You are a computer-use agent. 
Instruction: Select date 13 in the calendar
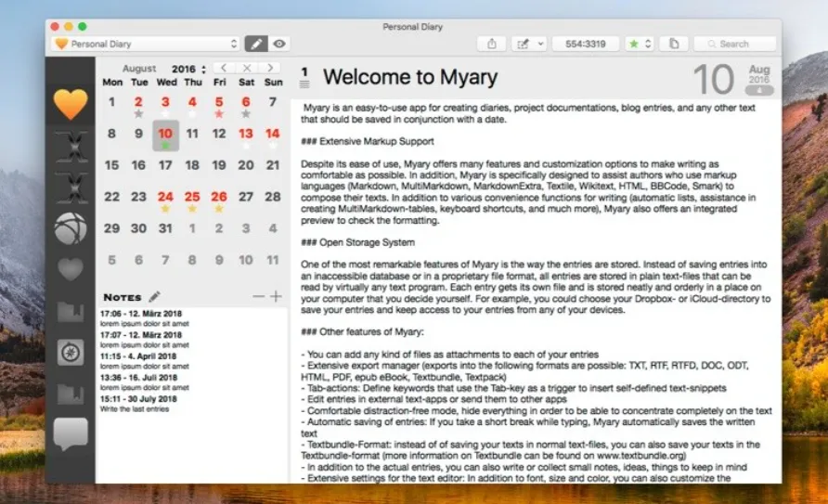[x=246, y=134]
